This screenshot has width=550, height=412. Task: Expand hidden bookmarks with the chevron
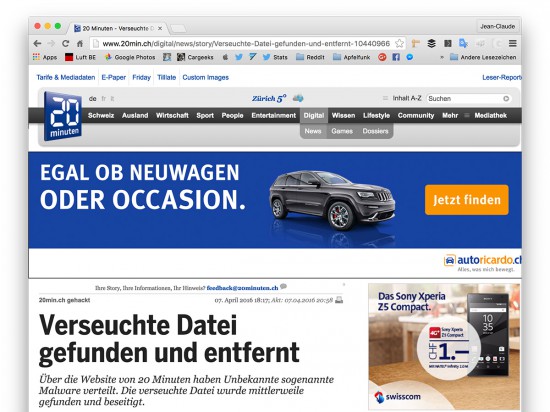tap(442, 57)
